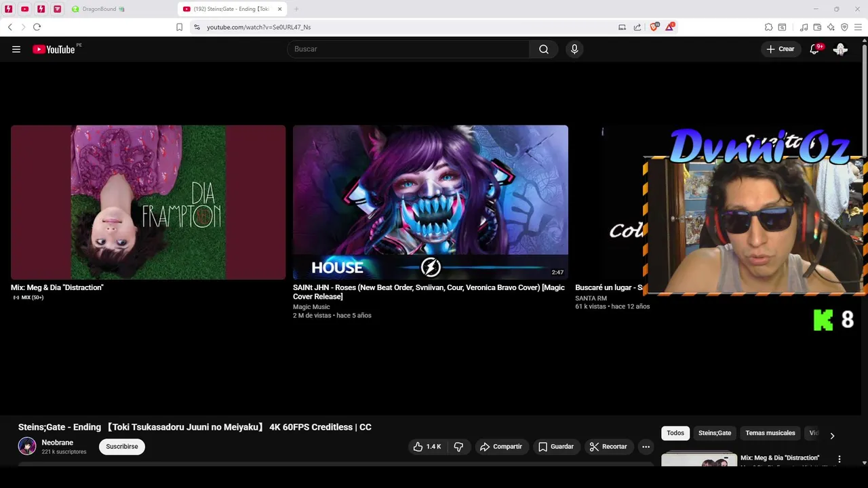Open picture-in-picture icon in the address bar
This screenshot has width=868, height=488.
[x=622, y=27]
